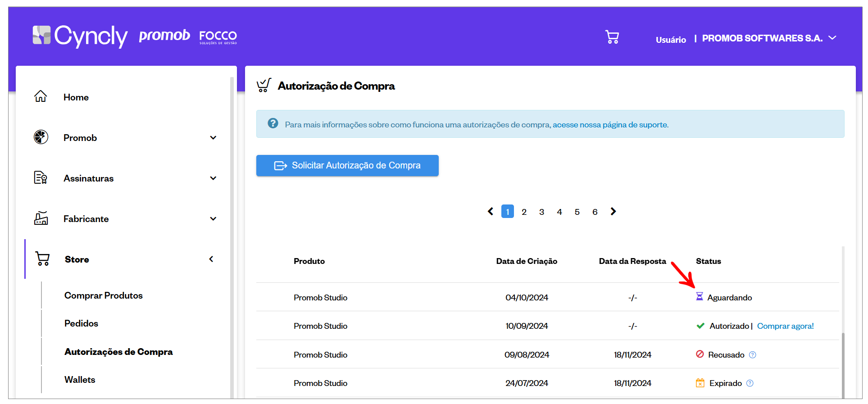Image resolution: width=868 pixels, height=404 pixels.
Task: Click the Promob logo in header
Action: tap(164, 35)
